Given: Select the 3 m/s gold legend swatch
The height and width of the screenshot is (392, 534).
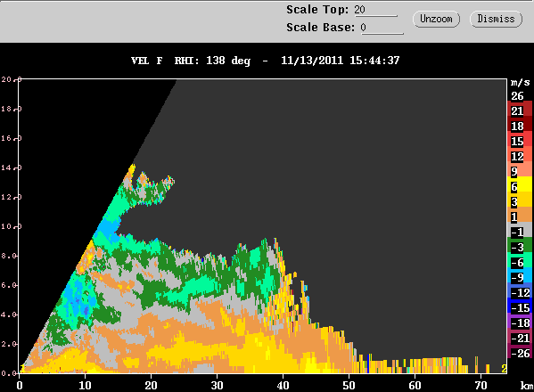Looking at the screenshot, I should pos(520,200).
